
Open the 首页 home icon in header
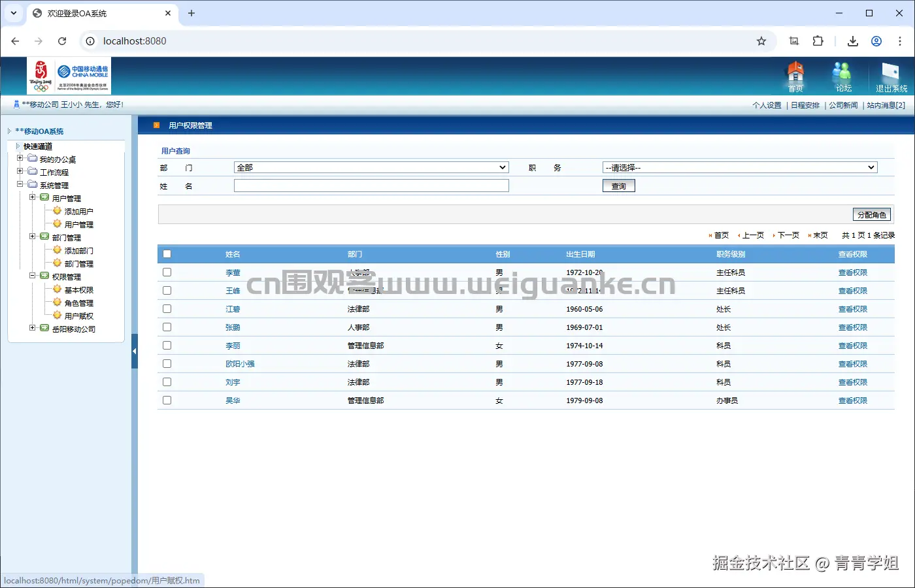(795, 76)
